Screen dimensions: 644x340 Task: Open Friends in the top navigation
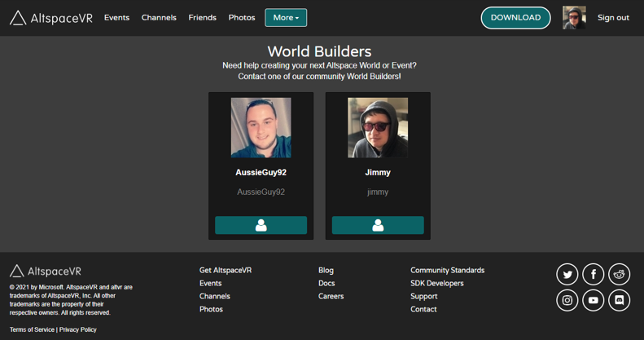click(x=203, y=18)
